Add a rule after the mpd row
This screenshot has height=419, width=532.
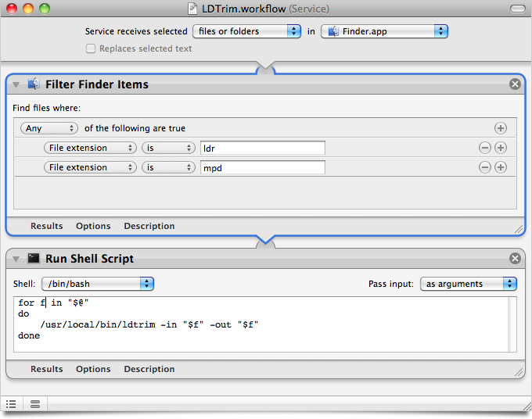coord(501,167)
